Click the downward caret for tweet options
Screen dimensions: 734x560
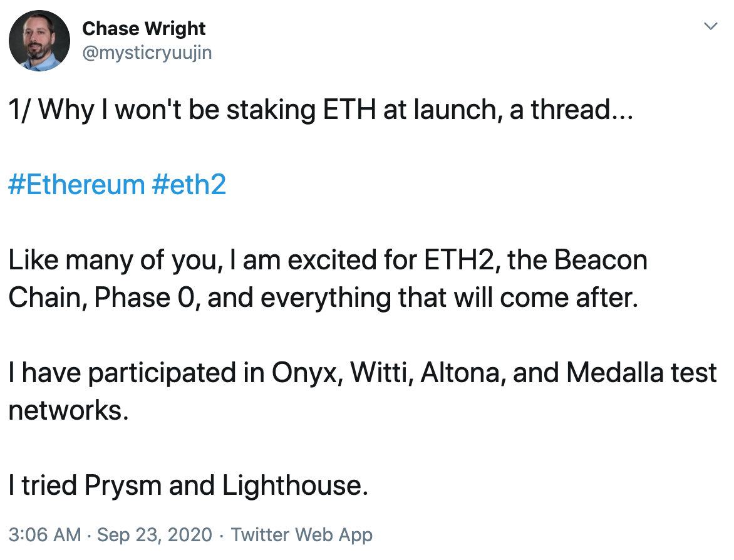710,26
